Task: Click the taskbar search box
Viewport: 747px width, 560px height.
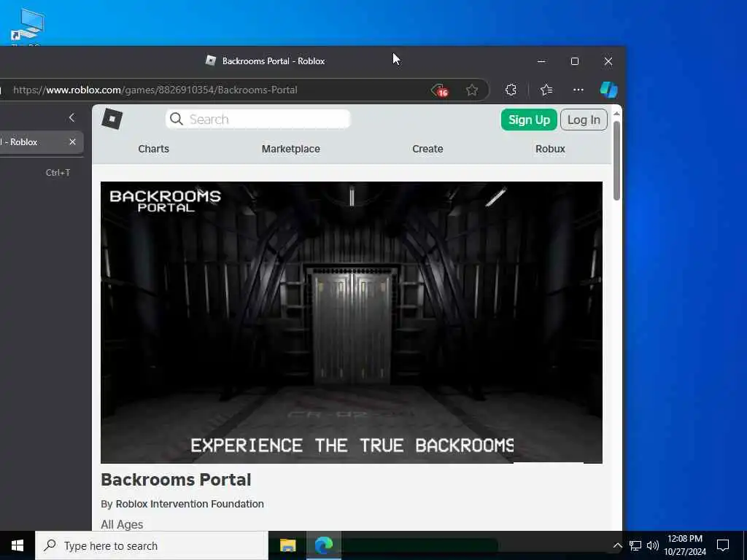Action: (152, 545)
